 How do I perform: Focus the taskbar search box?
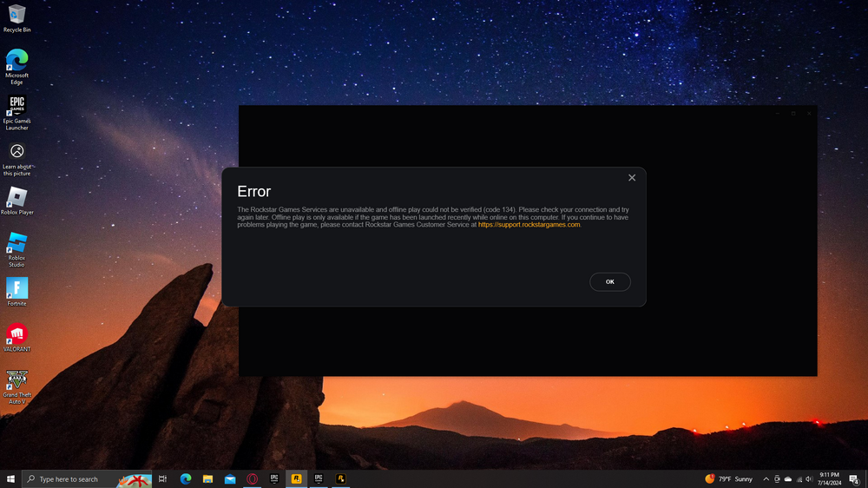(x=87, y=479)
